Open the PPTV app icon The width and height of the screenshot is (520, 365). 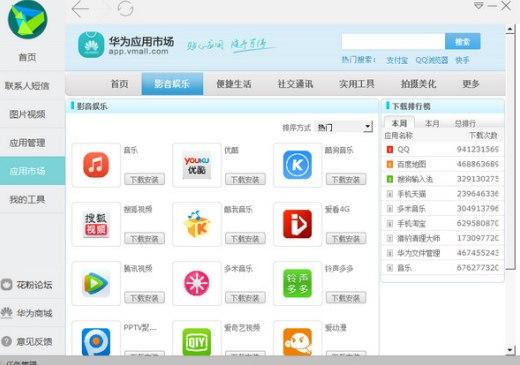96,342
